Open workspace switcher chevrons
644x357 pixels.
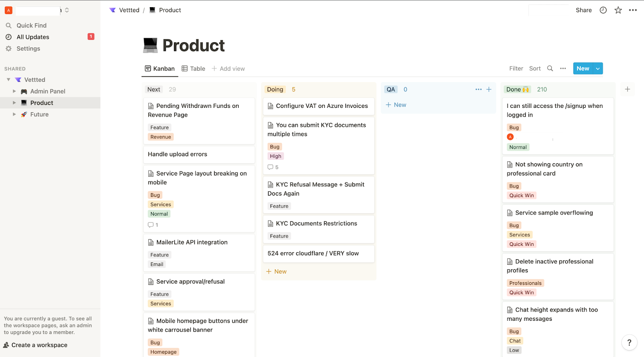tap(67, 10)
